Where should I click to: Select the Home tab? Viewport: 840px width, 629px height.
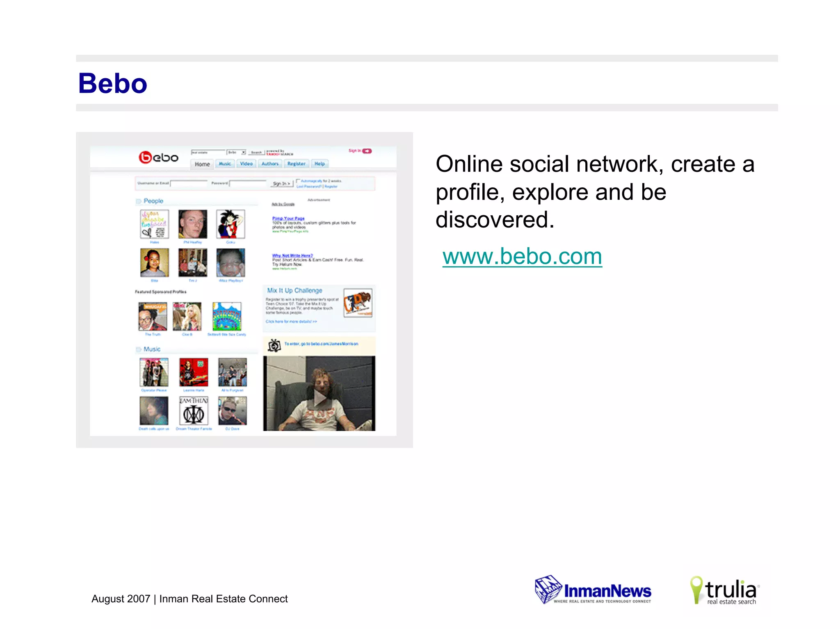[x=202, y=164]
